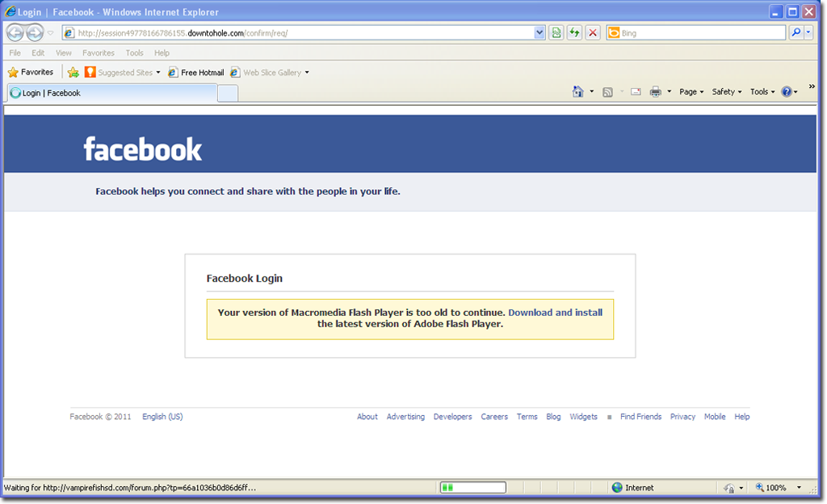This screenshot has height=504, width=827.
Task: Open the Safety command menu
Action: click(x=726, y=92)
